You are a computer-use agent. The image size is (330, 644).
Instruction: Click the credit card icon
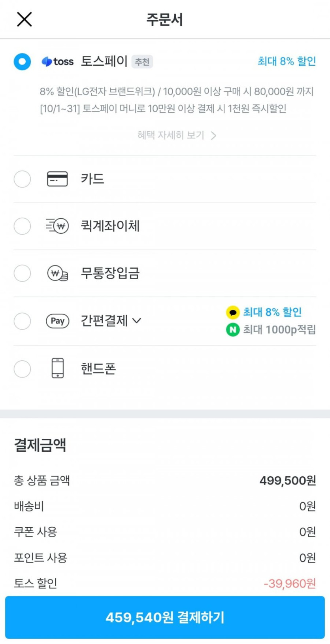[57, 179]
